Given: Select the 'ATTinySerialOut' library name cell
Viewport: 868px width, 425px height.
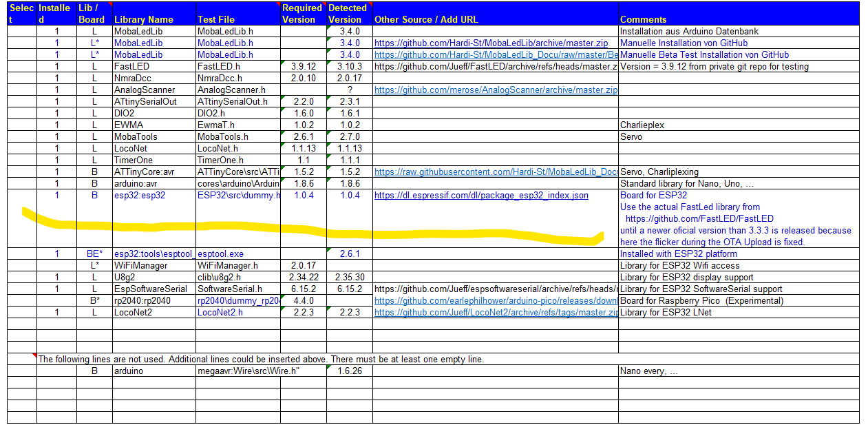Looking at the screenshot, I should pos(154,102).
